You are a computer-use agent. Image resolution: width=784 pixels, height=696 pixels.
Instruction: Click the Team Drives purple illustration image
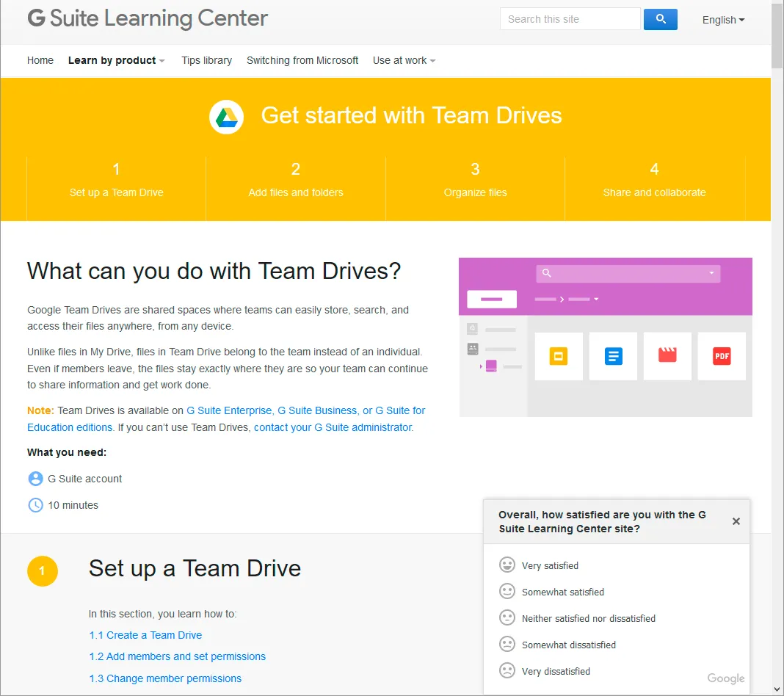pos(606,338)
